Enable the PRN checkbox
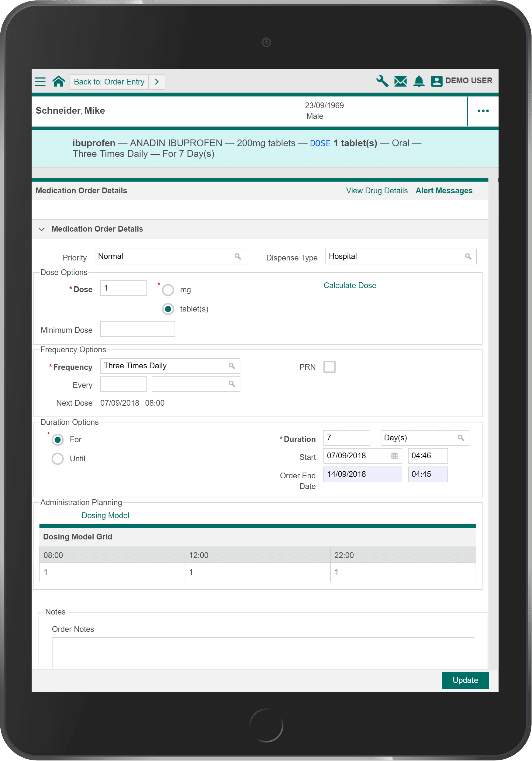The image size is (532, 761). (x=330, y=367)
